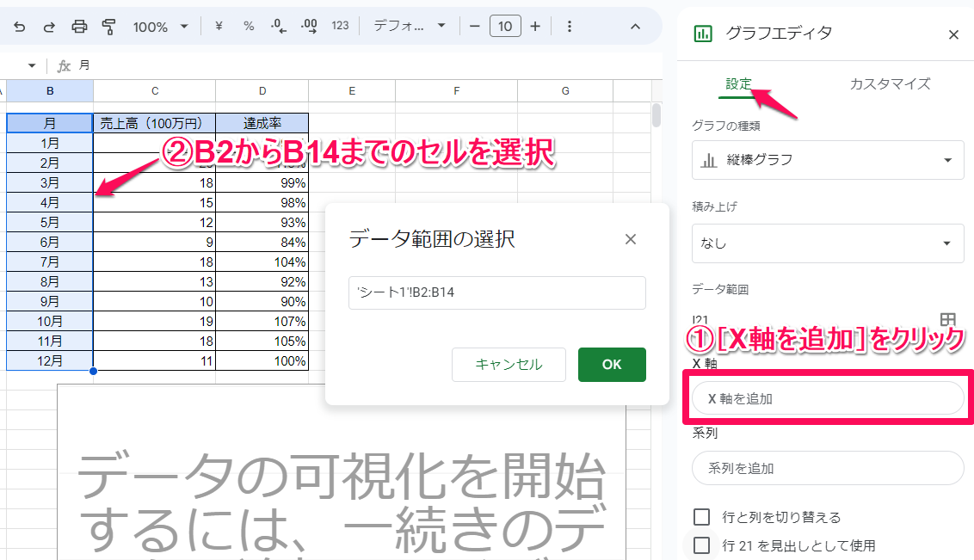Click the 月 header cell
The image size is (974, 560).
50,123
